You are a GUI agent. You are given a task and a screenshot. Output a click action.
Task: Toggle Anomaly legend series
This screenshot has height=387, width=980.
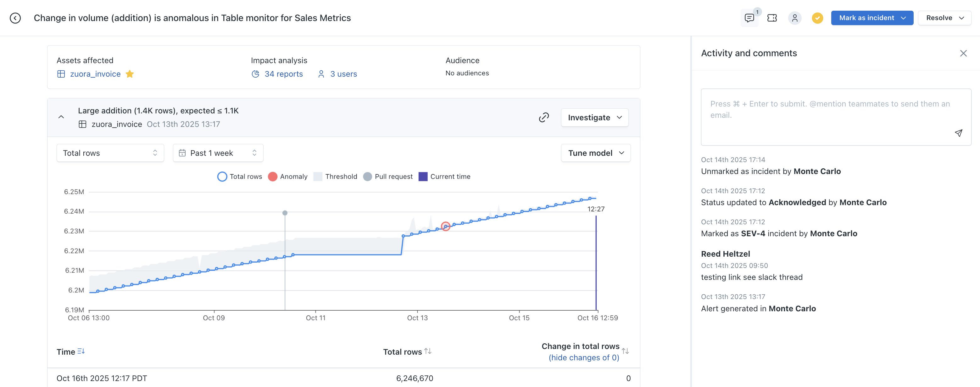point(287,177)
